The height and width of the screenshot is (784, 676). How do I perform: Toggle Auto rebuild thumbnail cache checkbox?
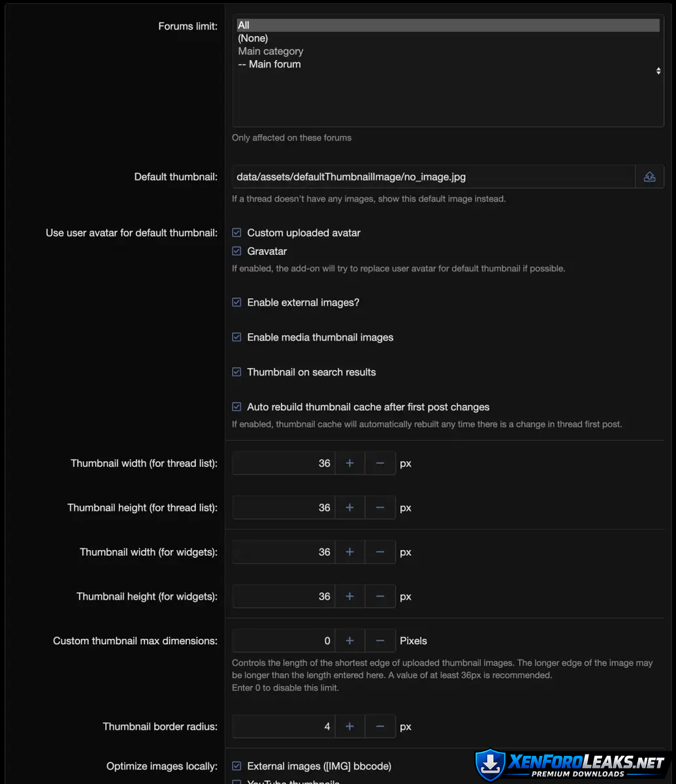click(237, 406)
